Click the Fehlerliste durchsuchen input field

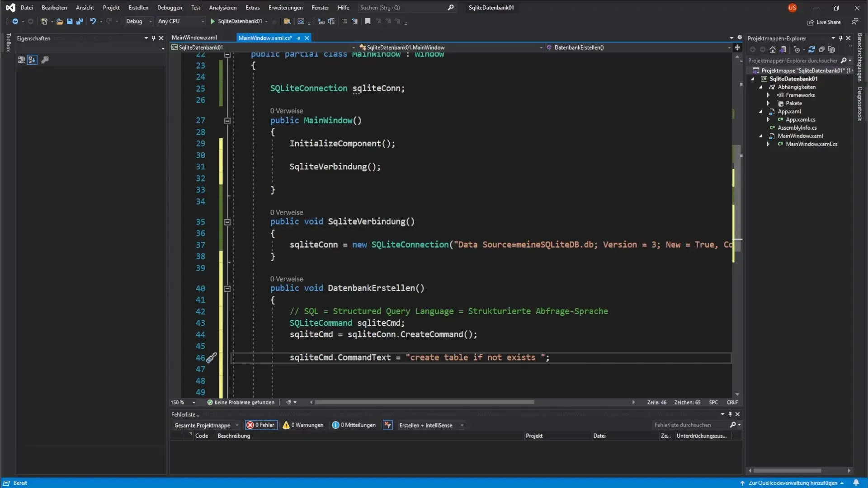(690, 425)
